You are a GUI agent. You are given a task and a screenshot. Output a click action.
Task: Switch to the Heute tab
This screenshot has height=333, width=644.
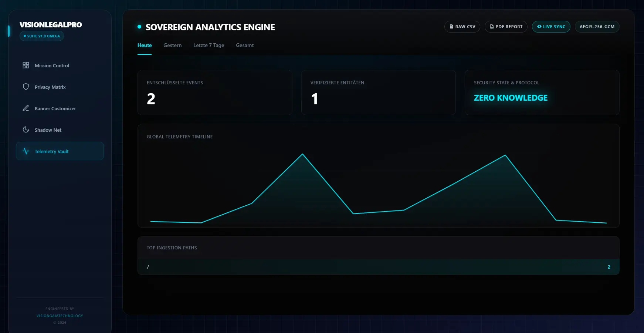[145, 45]
